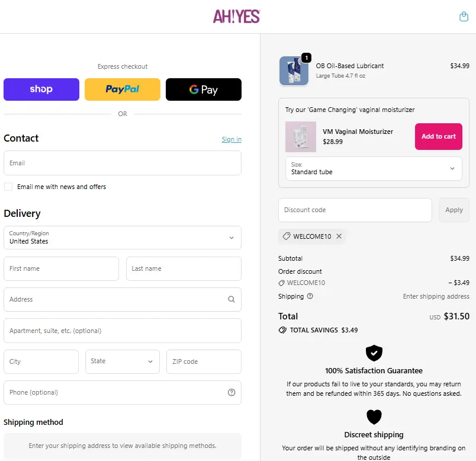
Task: Click the address search magnifier icon
Action: point(231,299)
